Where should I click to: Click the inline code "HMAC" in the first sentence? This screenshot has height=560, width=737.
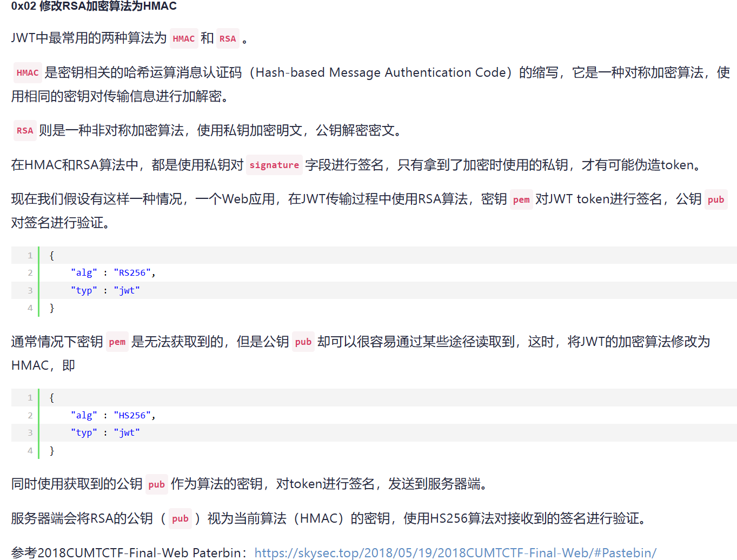(184, 38)
